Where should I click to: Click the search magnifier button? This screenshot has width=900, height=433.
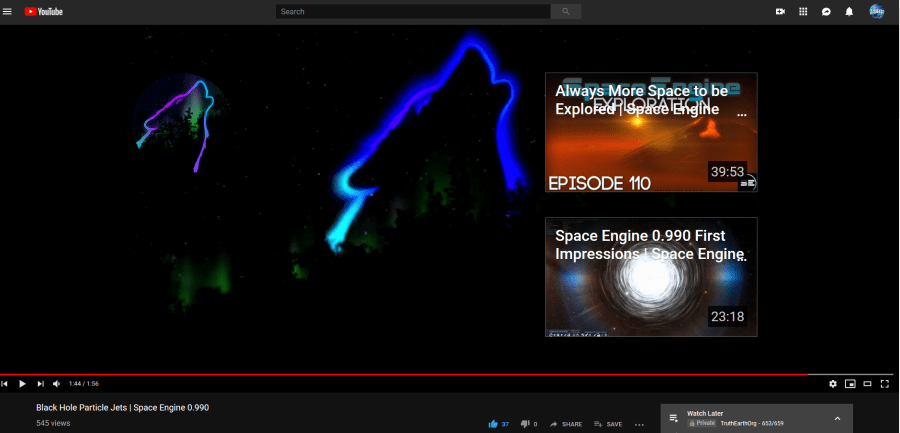(566, 12)
